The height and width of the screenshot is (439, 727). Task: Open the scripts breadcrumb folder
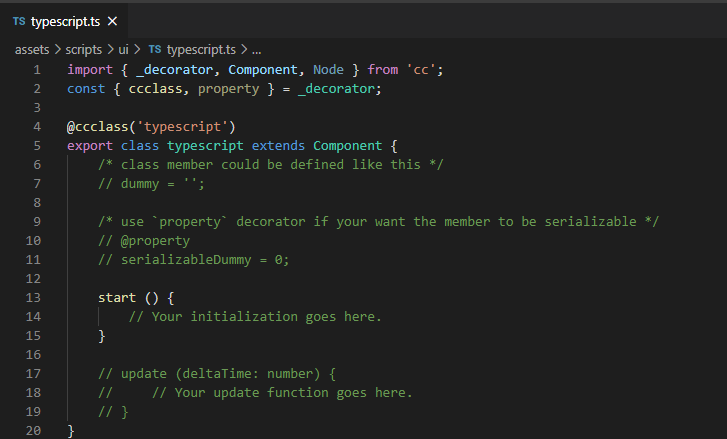pyautogui.click(x=84, y=49)
